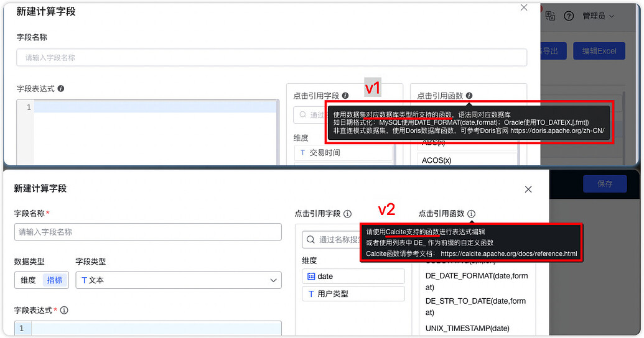Insert the ACOS(x) function
The image size is (644, 338).
467,160
